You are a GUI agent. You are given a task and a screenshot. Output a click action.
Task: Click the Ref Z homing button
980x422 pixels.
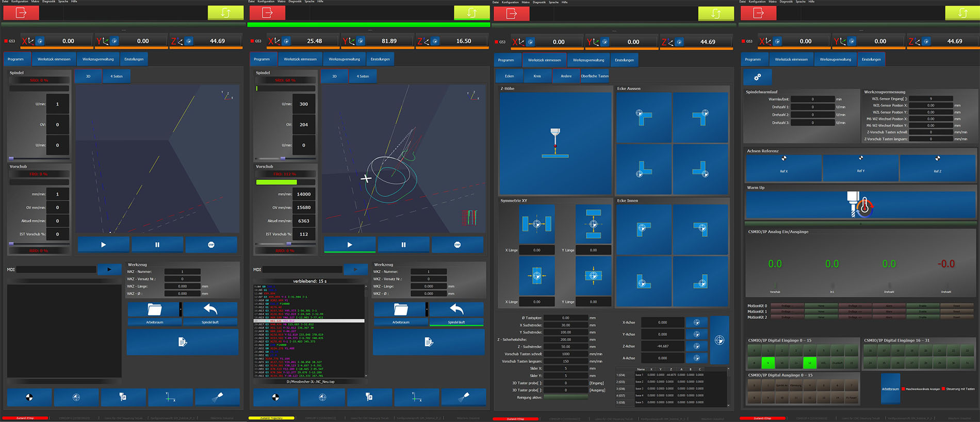pyautogui.click(x=937, y=167)
